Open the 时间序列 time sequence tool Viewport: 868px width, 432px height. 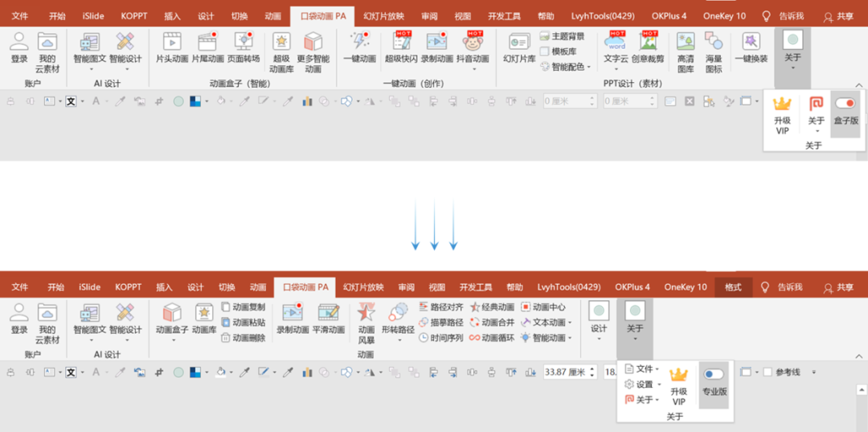[440, 338]
